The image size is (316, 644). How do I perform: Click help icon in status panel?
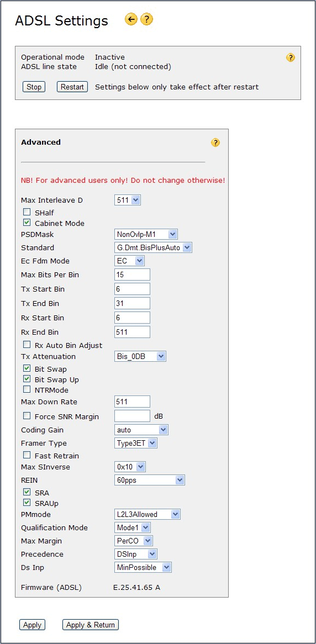[291, 57]
